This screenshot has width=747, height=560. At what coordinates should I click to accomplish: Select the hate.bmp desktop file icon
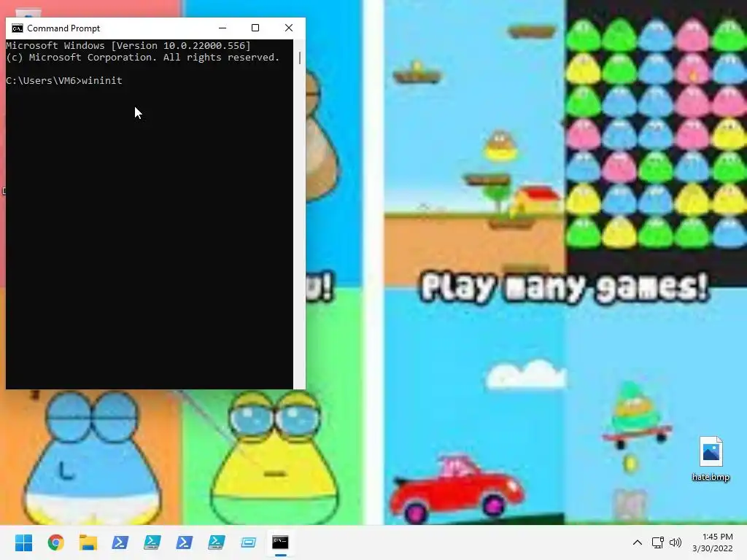711,451
